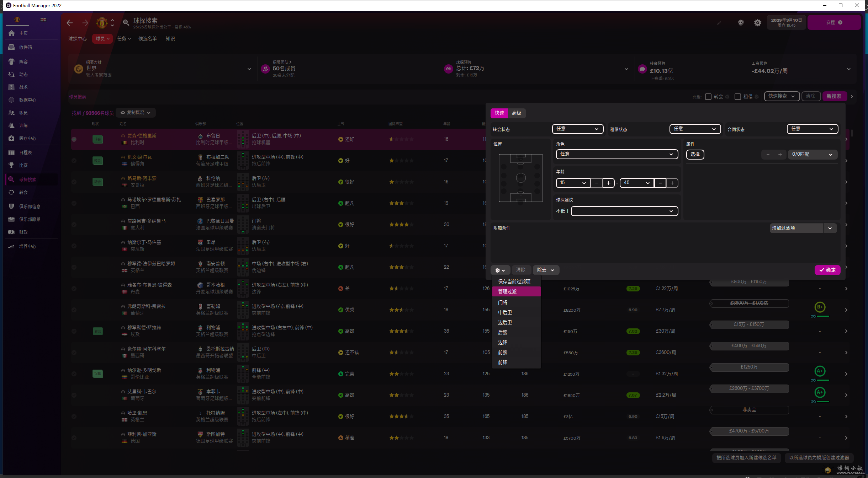
Task: Click the pitch position selector diagram
Action: pyautogui.click(x=521, y=178)
